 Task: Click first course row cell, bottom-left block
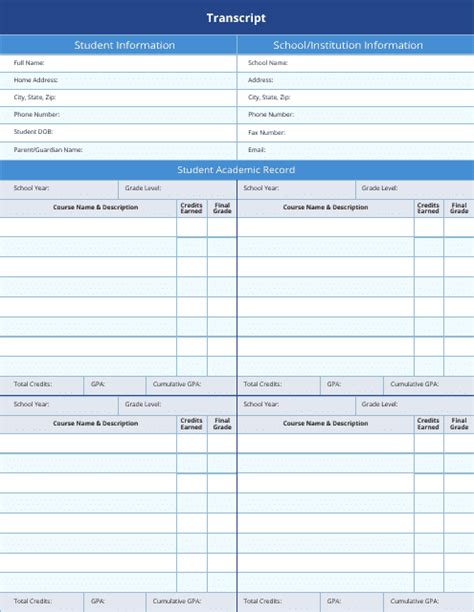pos(88,443)
